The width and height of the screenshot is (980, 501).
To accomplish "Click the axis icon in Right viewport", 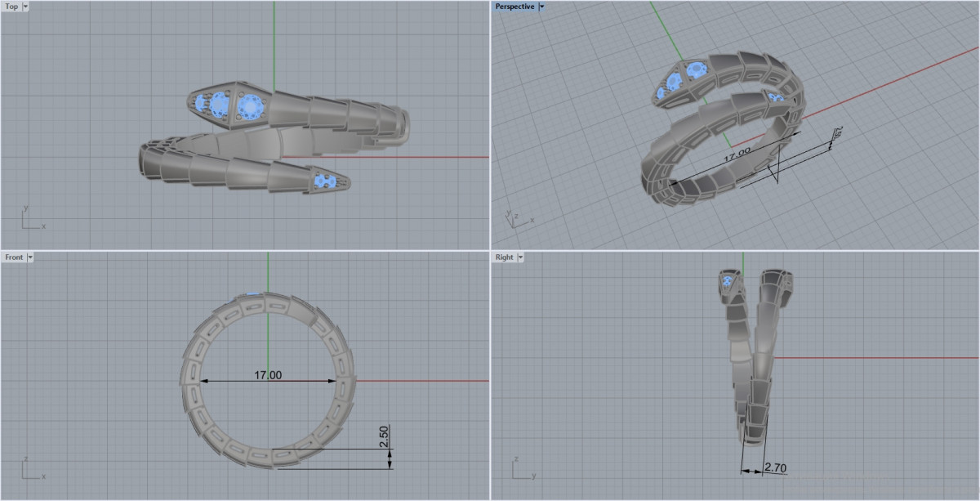I will 523,471.
